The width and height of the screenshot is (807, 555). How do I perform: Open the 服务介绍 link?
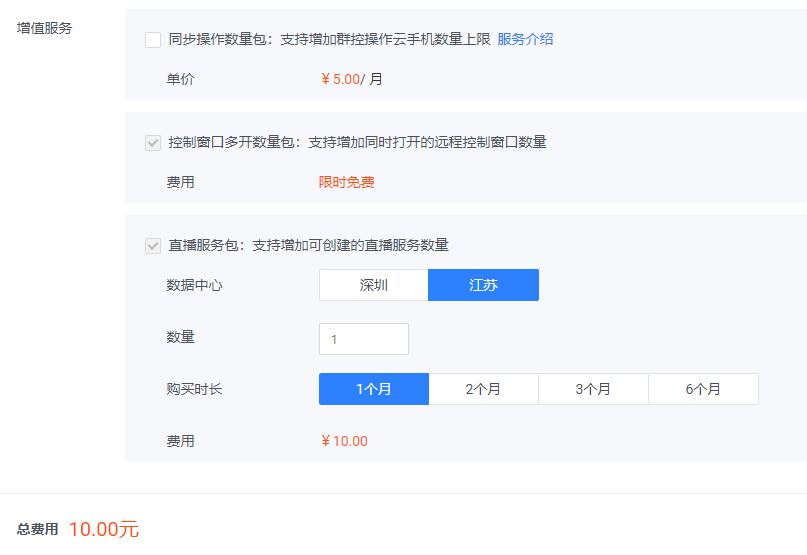click(x=525, y=40)
